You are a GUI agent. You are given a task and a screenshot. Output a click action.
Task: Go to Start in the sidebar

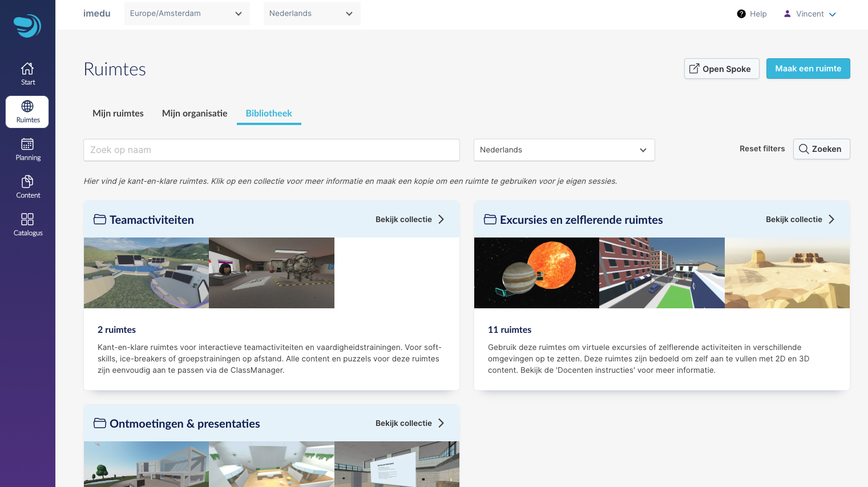pos(27,74)
